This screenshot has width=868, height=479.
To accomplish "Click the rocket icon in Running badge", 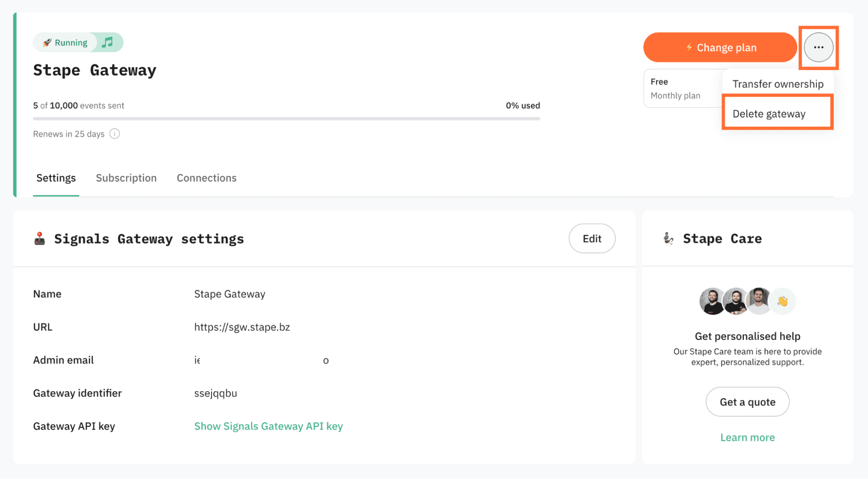I will (47, 43).
